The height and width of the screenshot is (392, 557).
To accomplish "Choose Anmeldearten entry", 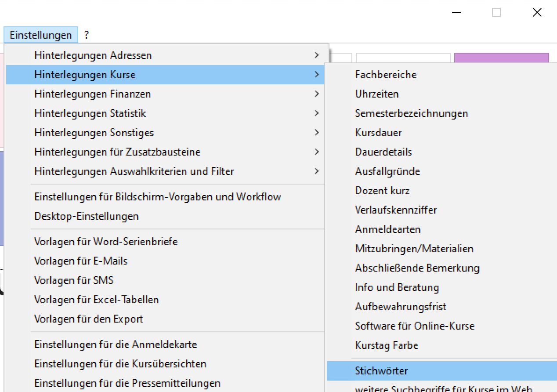I will [x=442, y=229].
